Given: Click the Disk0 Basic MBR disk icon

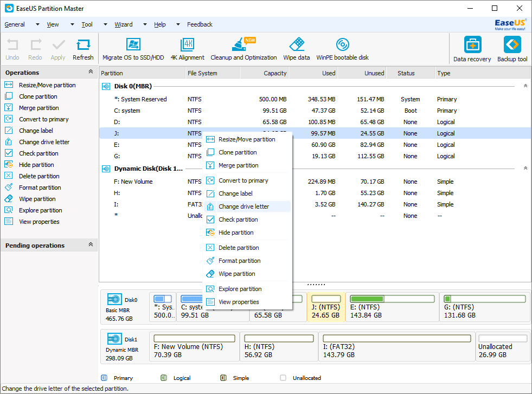Looking at the screenshot, I should click(x=114, y=299).
